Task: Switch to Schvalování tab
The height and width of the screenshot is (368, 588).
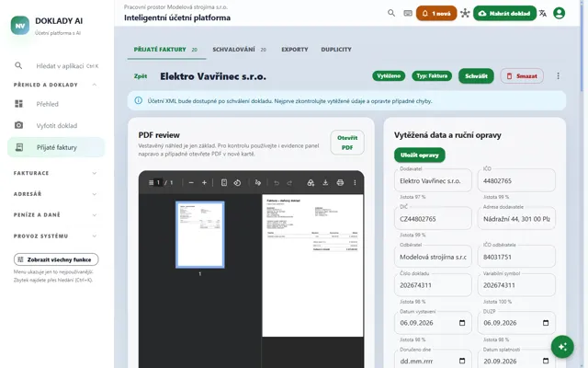Action: click(240, 50)
